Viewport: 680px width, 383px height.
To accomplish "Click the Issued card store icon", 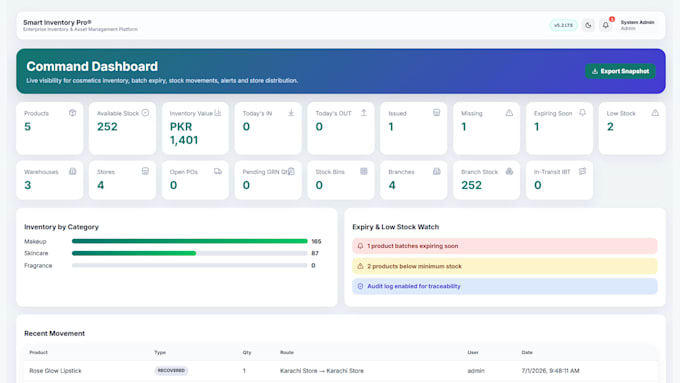I will pos(437,113).
